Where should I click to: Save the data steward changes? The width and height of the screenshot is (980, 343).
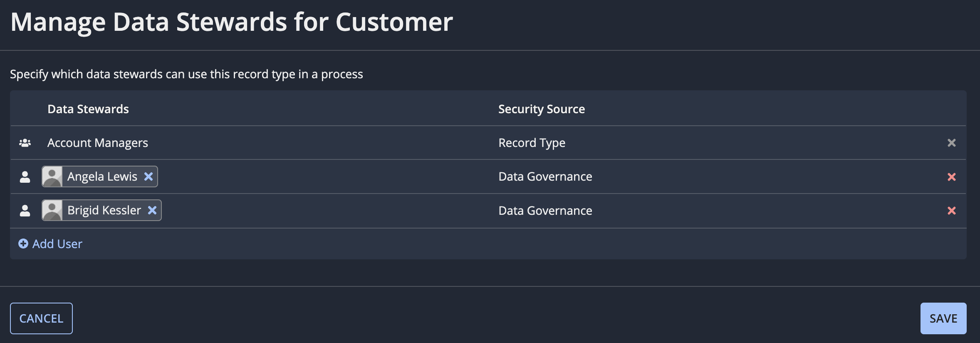(943, 318)
